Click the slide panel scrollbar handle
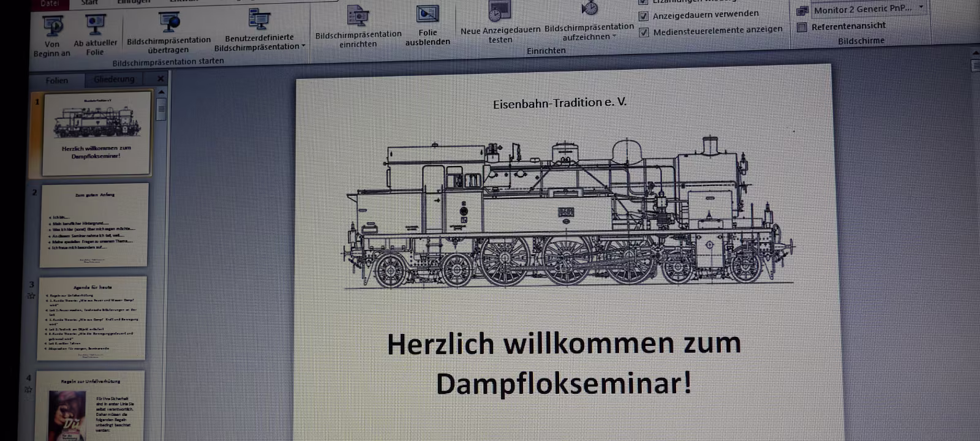Image resolution: width=980 pixels, height=441 pixels. (162, 110)
